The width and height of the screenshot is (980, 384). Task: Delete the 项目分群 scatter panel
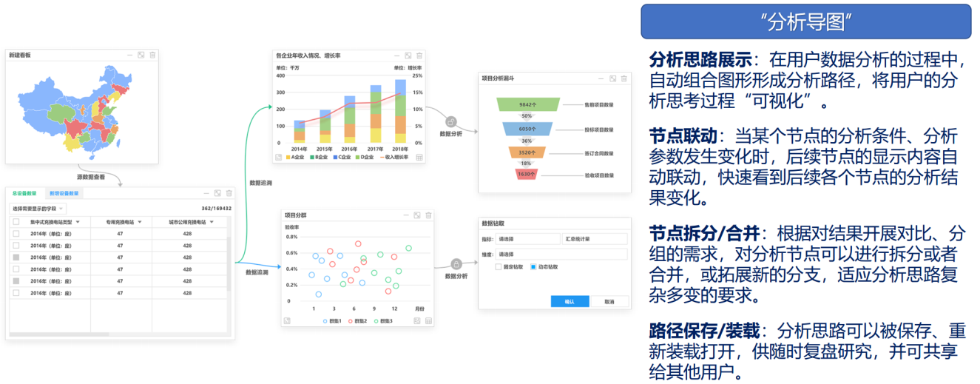tap(428, 215)
